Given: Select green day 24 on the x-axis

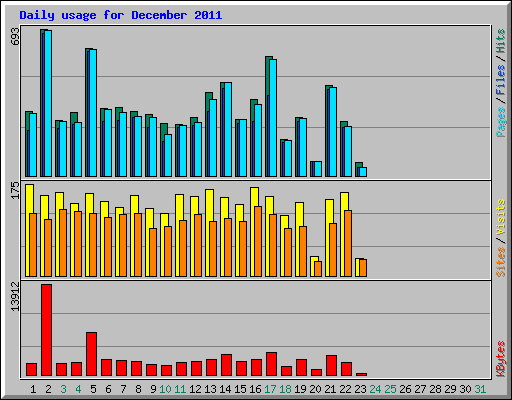Looking at the screenshot, I should [x=375, y=389].
